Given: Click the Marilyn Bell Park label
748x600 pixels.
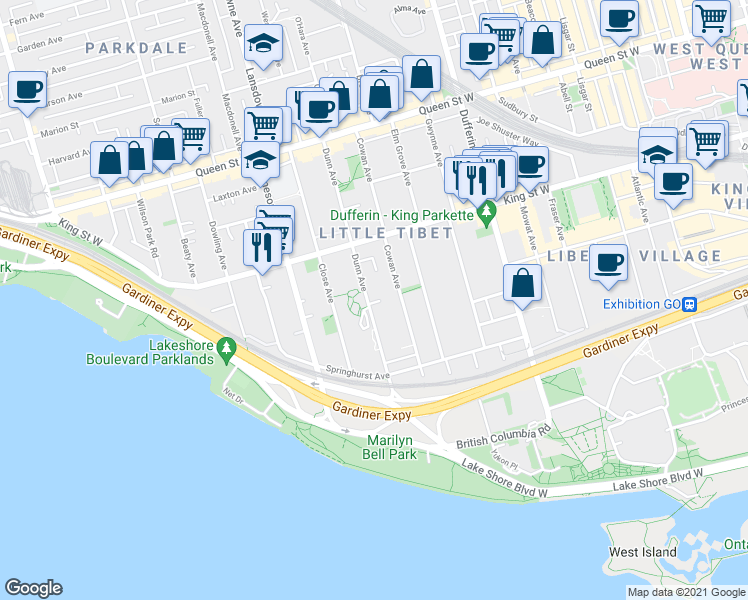Looking at the screenshot, I should coord(389,447).
